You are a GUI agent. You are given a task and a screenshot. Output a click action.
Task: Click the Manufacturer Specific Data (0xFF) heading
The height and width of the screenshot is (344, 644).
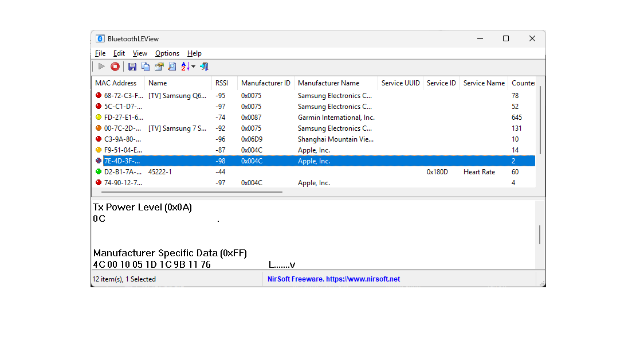click(170, 253)
